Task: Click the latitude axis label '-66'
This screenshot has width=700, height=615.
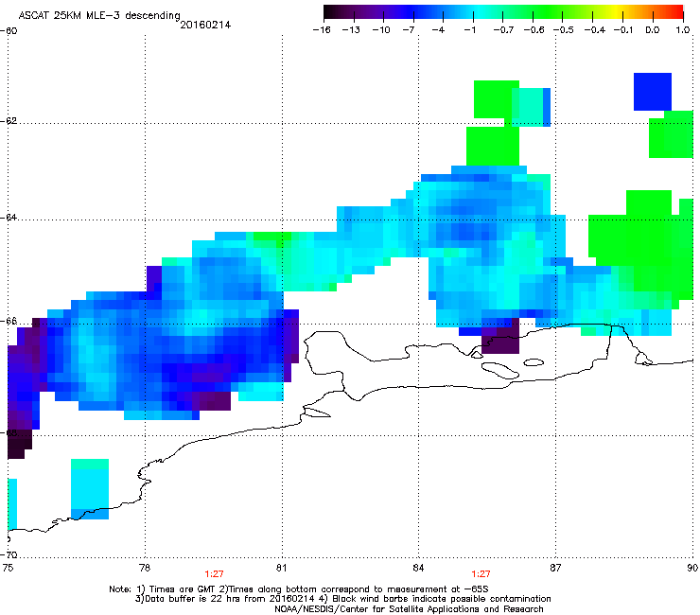Action: point(9,322)
